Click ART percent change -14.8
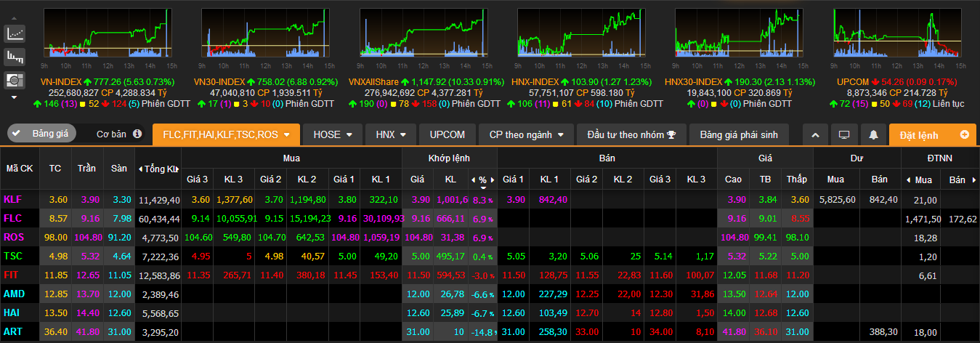This screenshot has height=343, width=980. [x=482, y=332]
